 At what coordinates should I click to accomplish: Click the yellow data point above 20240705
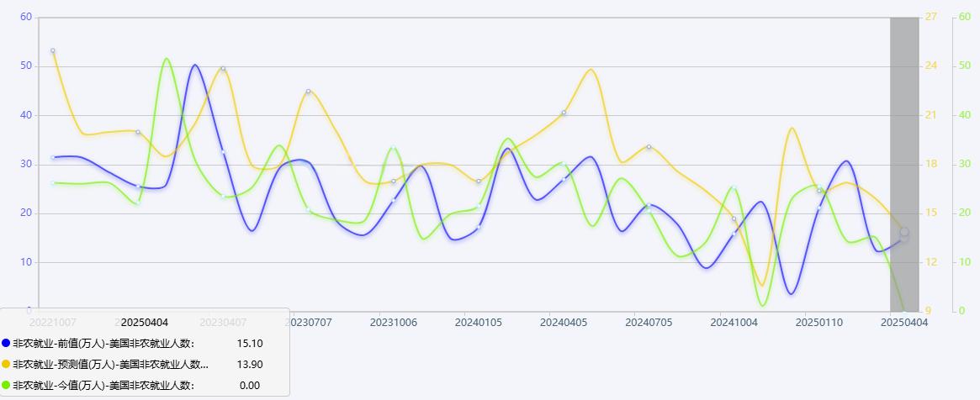pyautogui.click(x=649, y=147)
